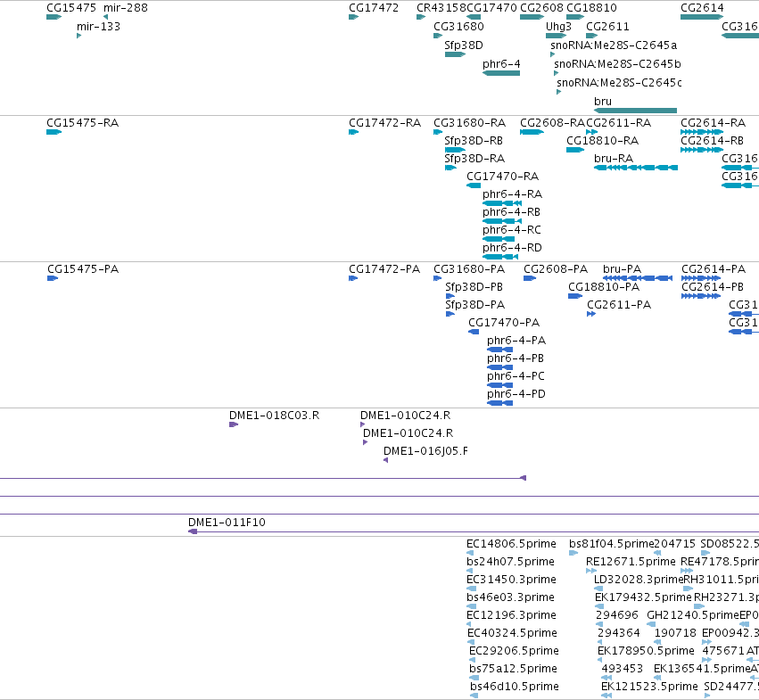This screenshot has width=759, height=700.
Task: Click the bru-RA transcript glyph
Action: tap(636, 168)
